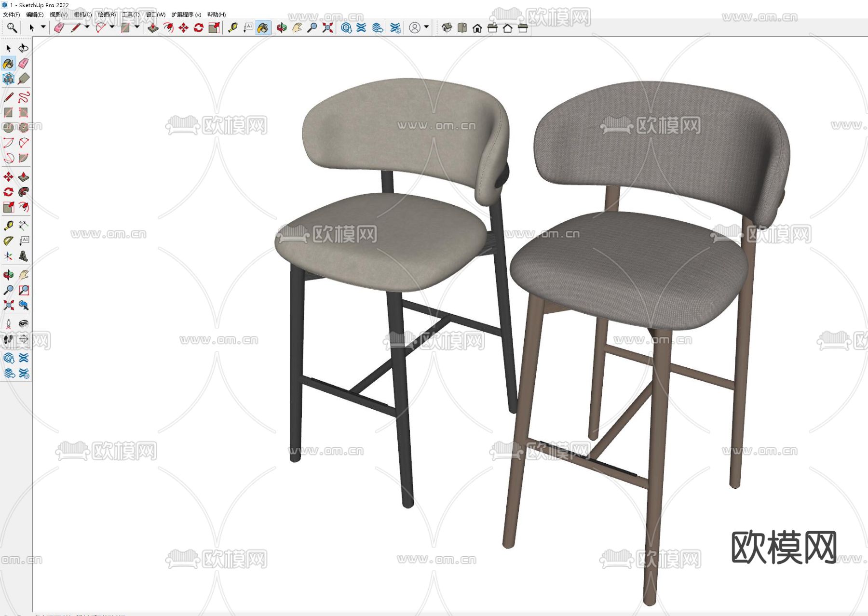
Task: Expand the account profile dropdown arrow
Action: (426, 27)
